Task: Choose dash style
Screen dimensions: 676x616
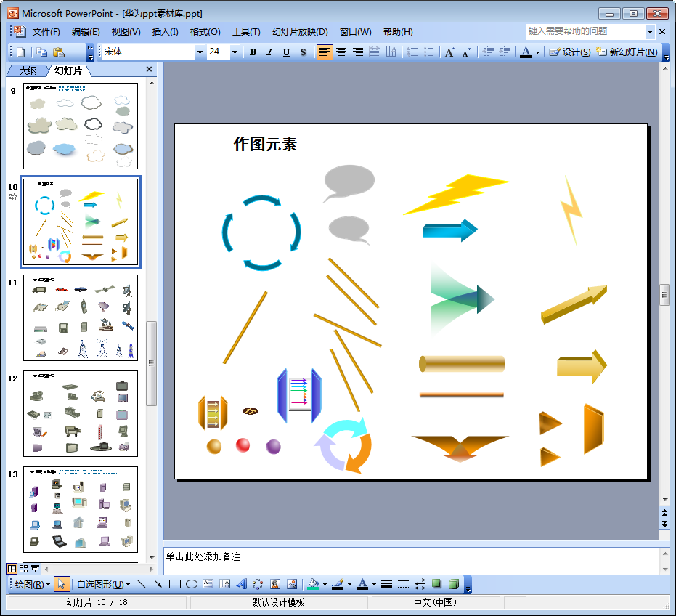Action: click(404, 585)
